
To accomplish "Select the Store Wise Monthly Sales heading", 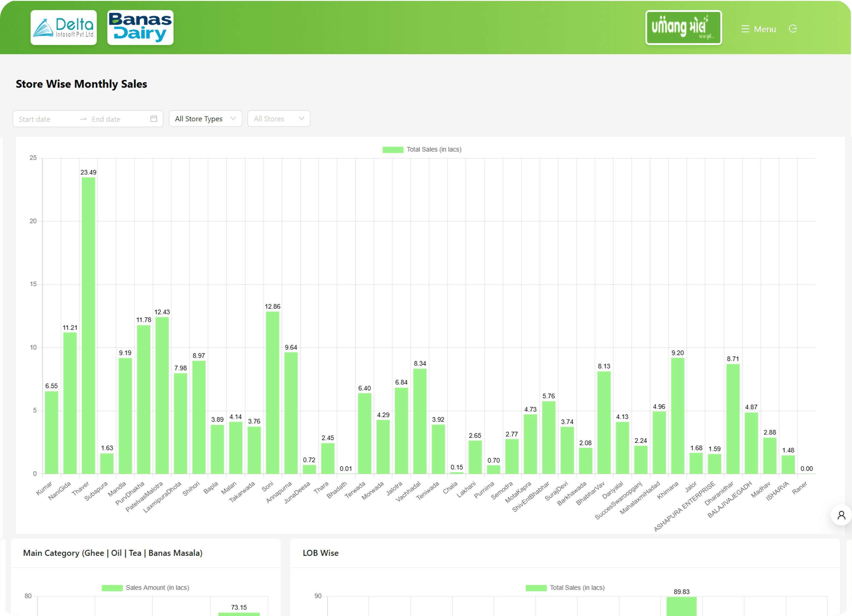I will click(x=81, y=84).
